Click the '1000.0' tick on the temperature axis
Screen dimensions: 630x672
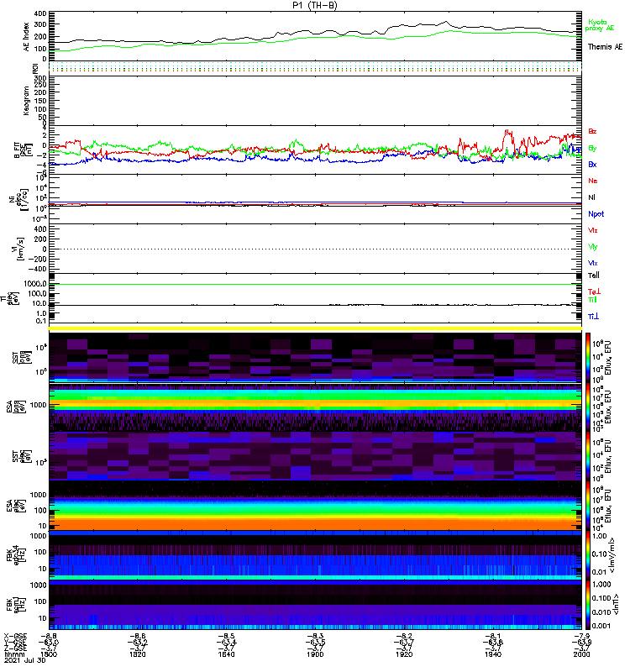click(35, 284)
